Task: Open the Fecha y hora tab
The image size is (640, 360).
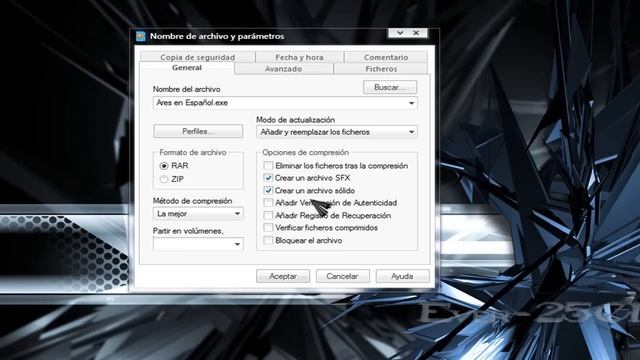Action: (299, 57)
